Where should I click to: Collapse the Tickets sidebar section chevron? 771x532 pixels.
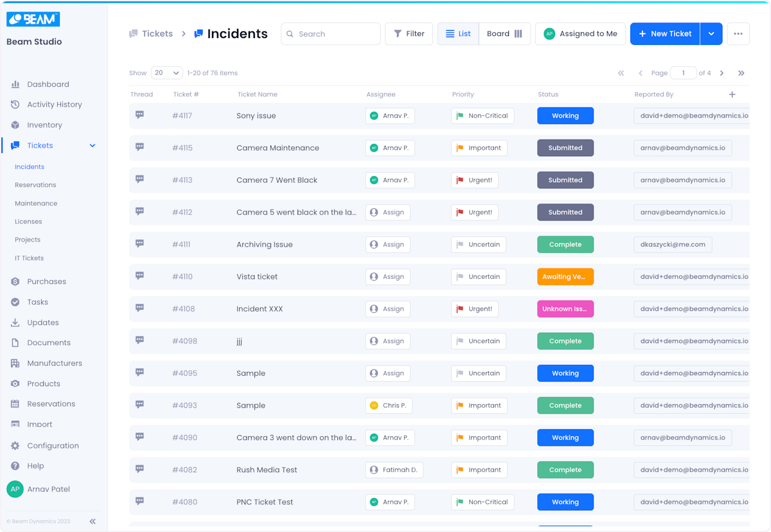(x=93, y=146)
